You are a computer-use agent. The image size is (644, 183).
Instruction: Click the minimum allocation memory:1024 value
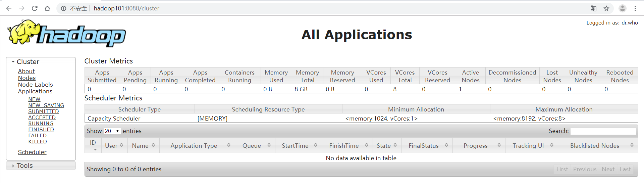[381, 119]
